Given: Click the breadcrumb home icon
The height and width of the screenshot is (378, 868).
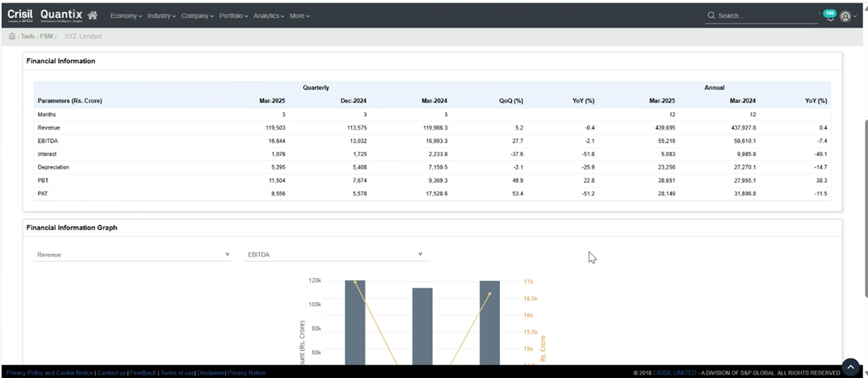Looking at the screenshot, I should pyautogui.click(x=12, y=37).
